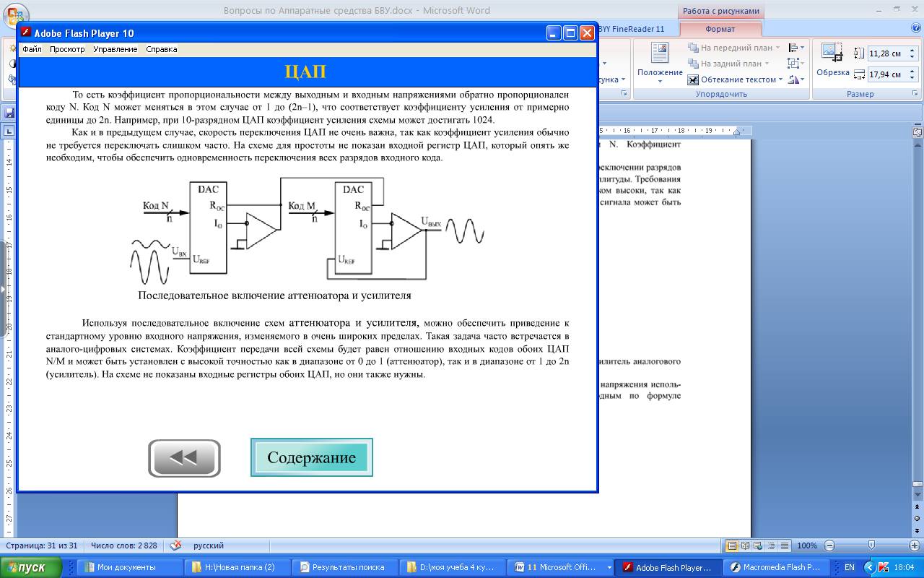Switch to Print Layout view
This screenshot has height=578, width=924.
732,545
